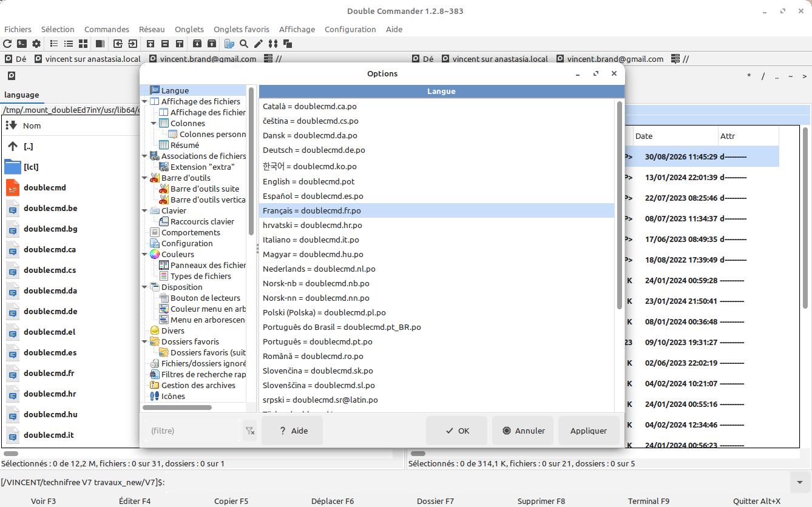The image size is (812, 507).
Task: Collapse the Colonnes tree node
Action: pos(154,124)
